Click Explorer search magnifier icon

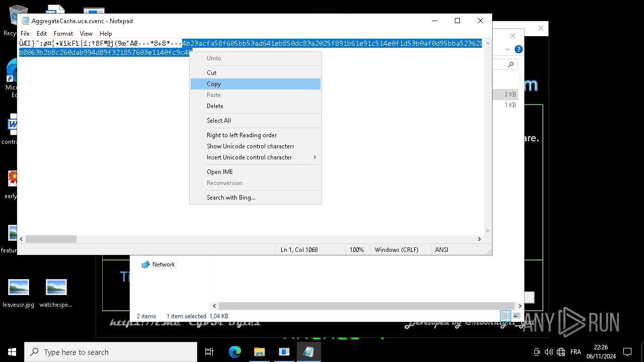(x=511, y=64)
